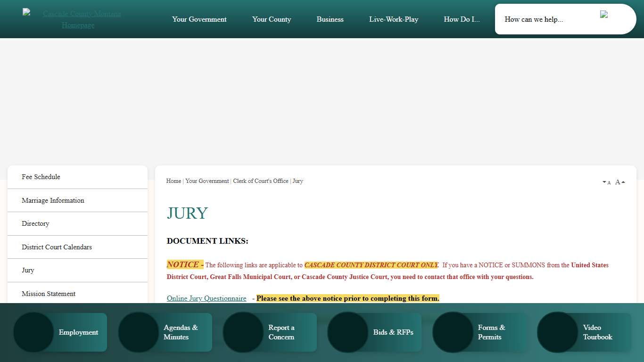Click the Video Tourbook circle icon
Viewport: 644px width, 362px height.
[557, 332]
